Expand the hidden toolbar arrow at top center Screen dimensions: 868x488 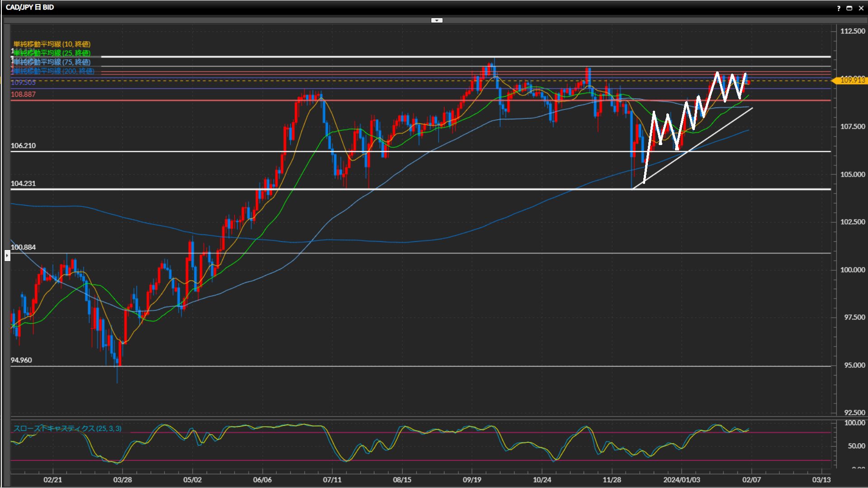click(437, 20)
